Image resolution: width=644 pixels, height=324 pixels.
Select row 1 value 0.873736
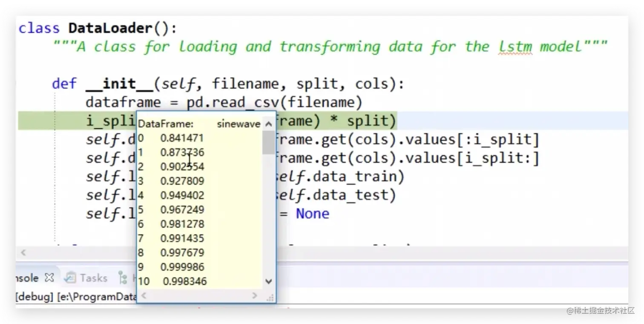(x=182, y=152)
